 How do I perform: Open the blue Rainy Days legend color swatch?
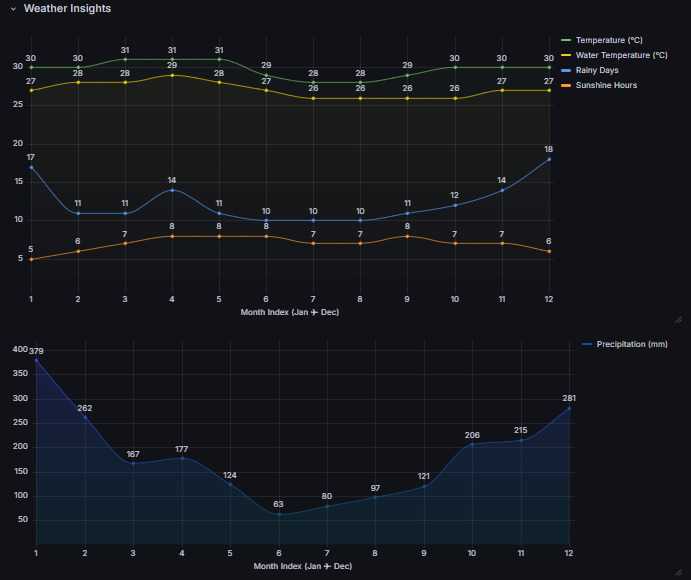[565, 70]
